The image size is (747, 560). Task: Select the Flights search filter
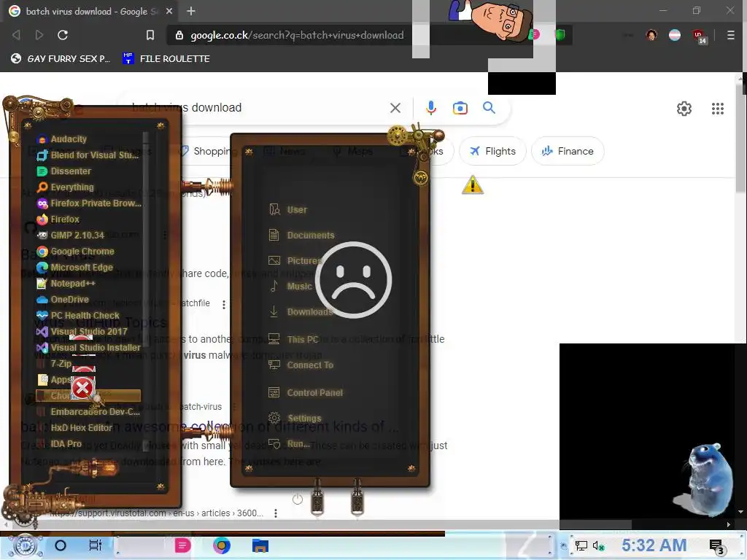[x=492, y=151]
